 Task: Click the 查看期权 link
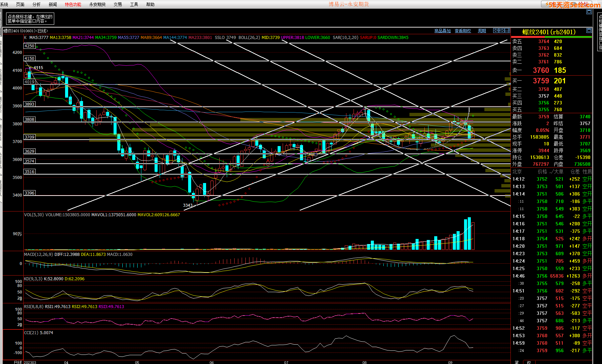(463, 31)
